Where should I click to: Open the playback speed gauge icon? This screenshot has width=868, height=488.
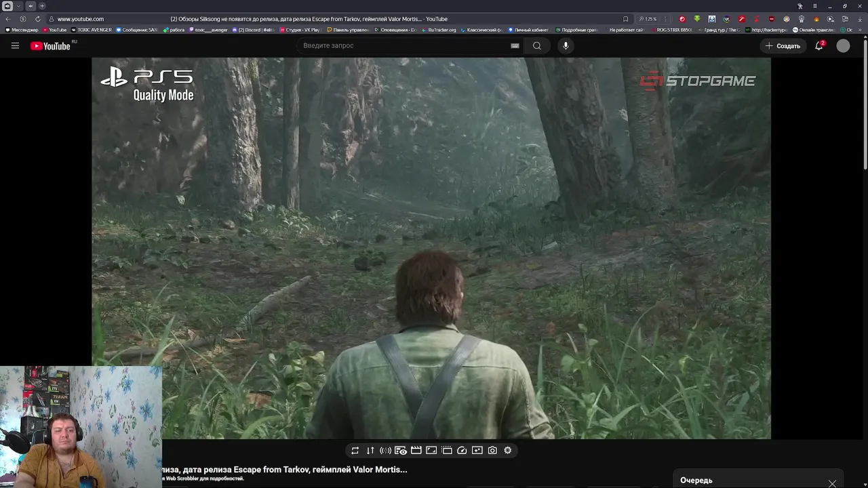pyautogui.click(x=462, y=450)
